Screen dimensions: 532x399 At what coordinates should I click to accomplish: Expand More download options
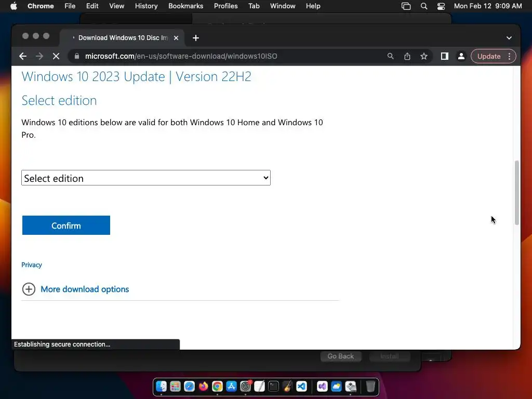pos(75,289)
